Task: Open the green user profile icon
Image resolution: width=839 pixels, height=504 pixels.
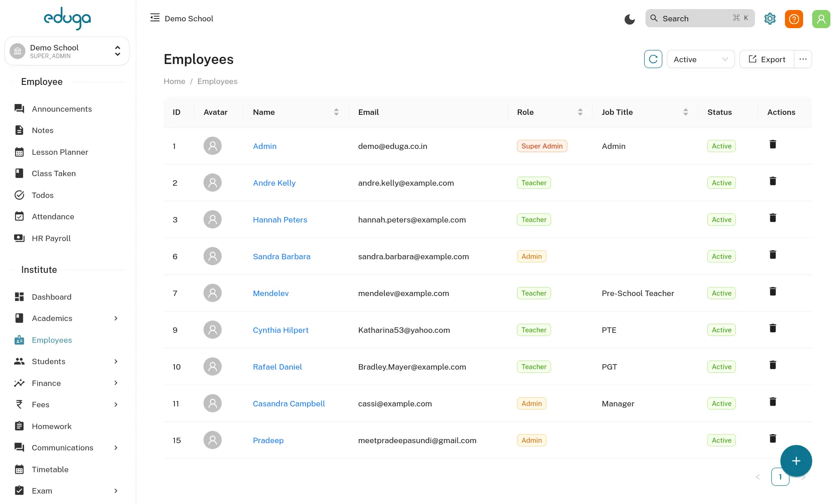Action: 821,19
